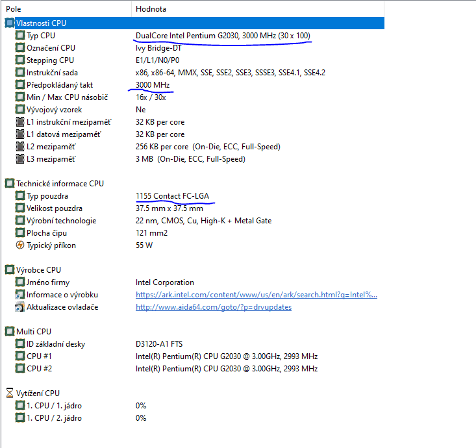Click the Vývojový vzorek row icon
Viewport: 476px width, 448px height.
pos(20,109)
